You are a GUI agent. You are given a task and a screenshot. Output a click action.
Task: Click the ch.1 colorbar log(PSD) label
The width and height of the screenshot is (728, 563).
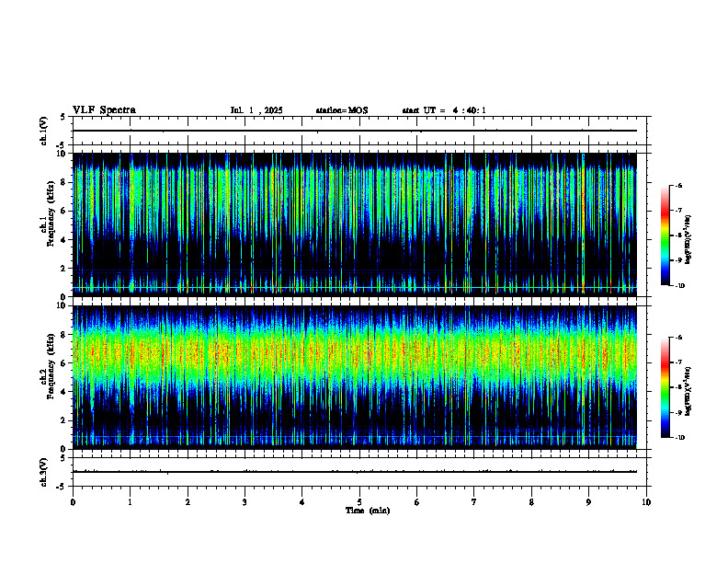(x=688, y=239)
